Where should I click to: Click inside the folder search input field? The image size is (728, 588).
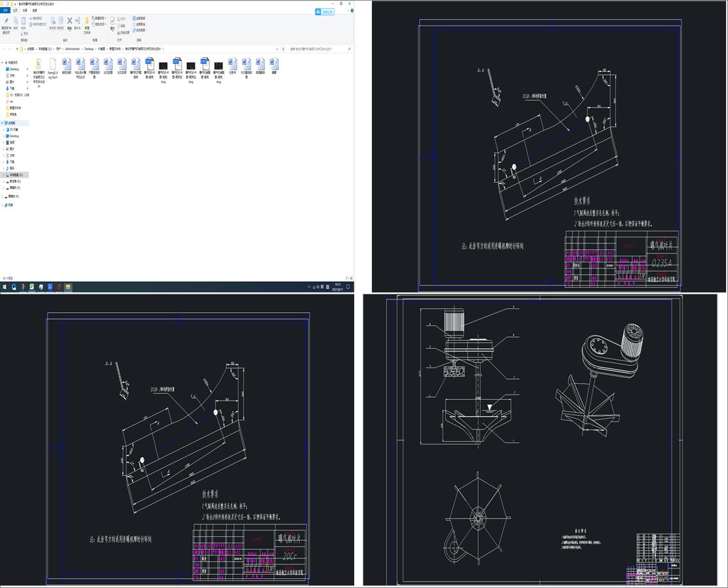(x=318, y=49)
